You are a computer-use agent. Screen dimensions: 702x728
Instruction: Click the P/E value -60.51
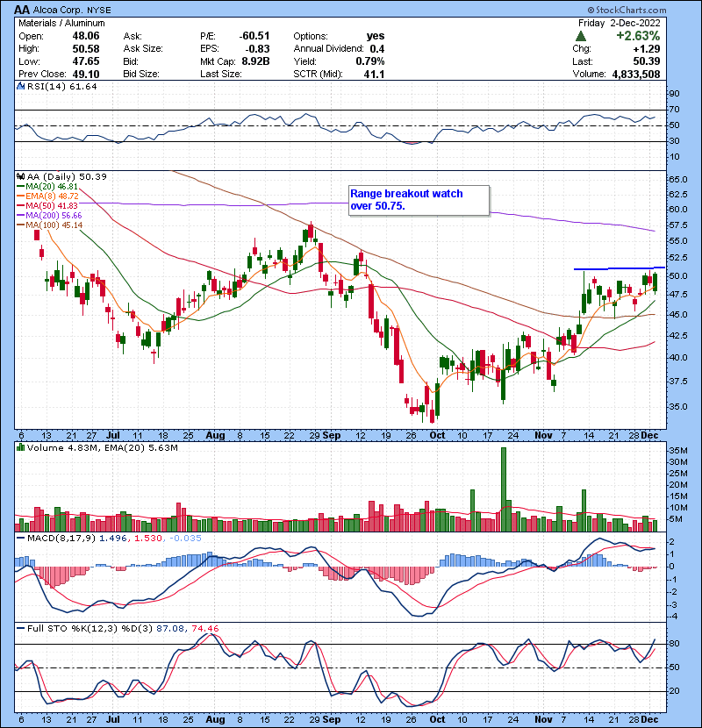(x=254, y=36)
